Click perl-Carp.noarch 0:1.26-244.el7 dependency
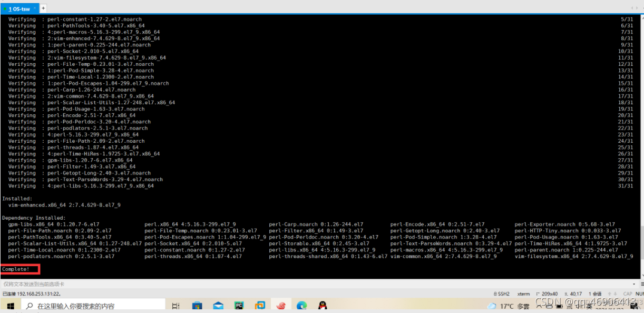The height and width of the screenshot is (313, 644). (x=316, y=224)
